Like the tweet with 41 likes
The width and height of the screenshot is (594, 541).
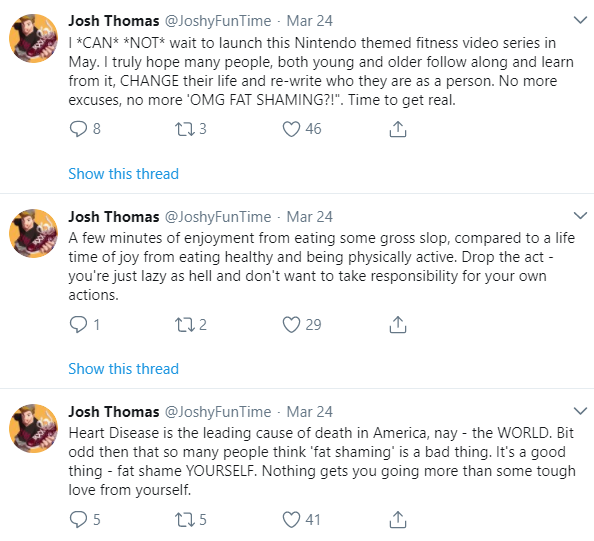[x=291, y=519]
